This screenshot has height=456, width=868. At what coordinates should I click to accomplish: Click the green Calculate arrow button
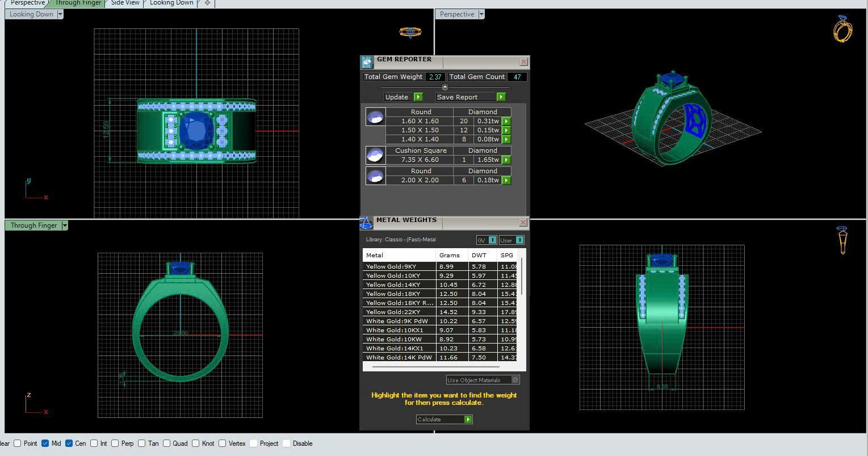[x=468, y=419]
